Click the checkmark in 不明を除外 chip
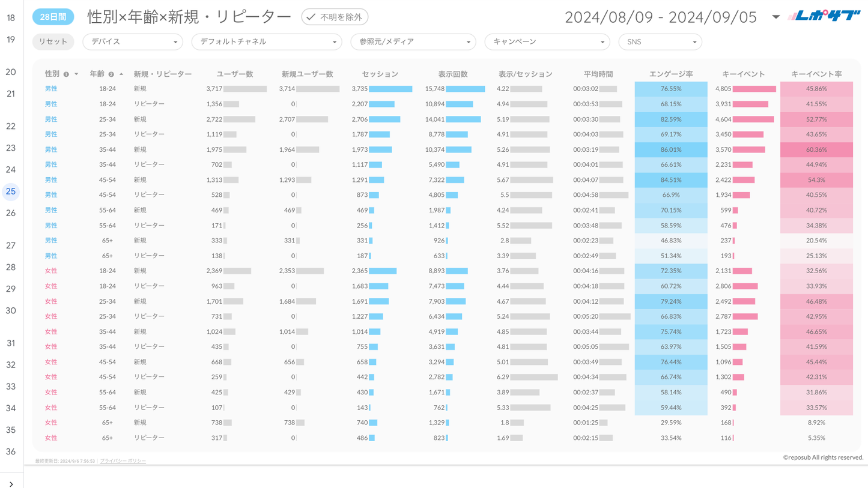The height and width of the screenshot is (488, 868). tap(311, 17)
